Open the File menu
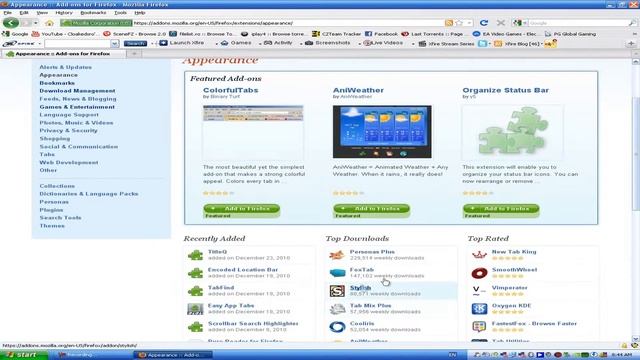The image size is (640, 360). [8, 13]
